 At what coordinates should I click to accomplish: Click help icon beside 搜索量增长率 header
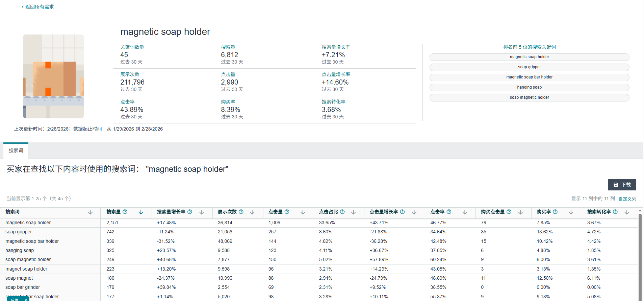190,212
